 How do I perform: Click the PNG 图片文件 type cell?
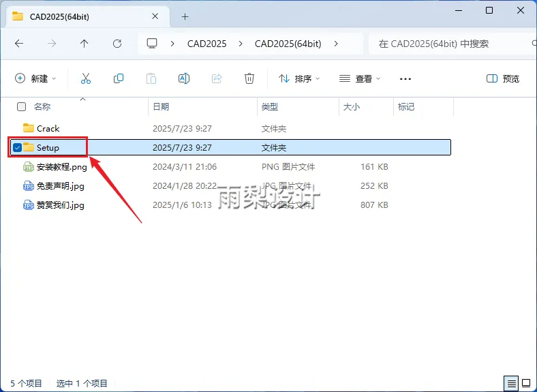point(288,167)
